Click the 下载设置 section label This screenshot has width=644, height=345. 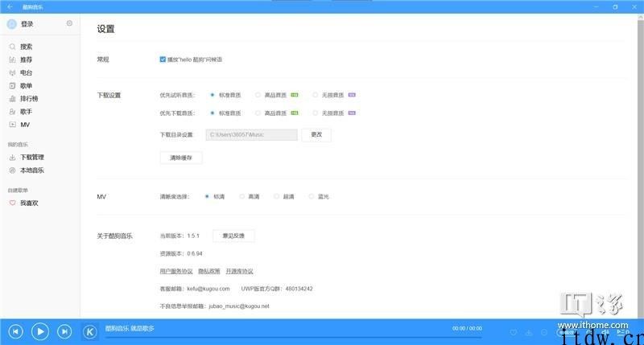[109, 95]
